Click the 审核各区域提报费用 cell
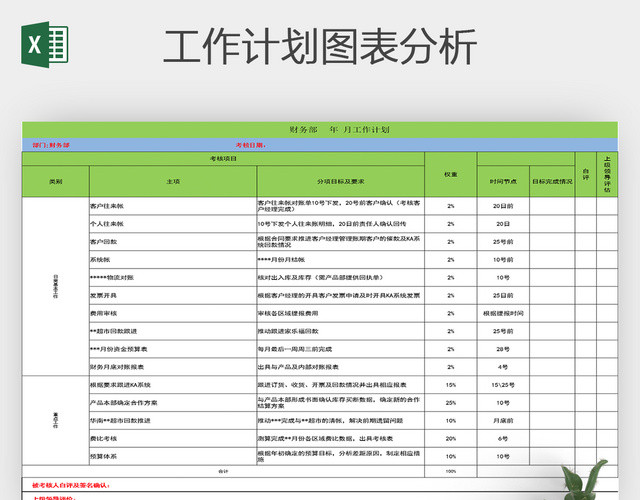640x500 pixels. coord(341,313)
